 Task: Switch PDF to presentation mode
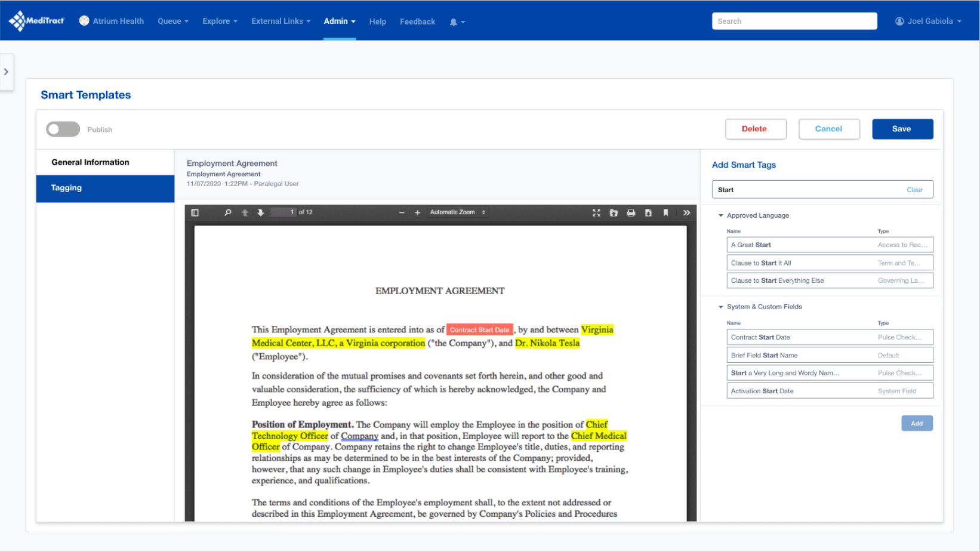point(596,212)
